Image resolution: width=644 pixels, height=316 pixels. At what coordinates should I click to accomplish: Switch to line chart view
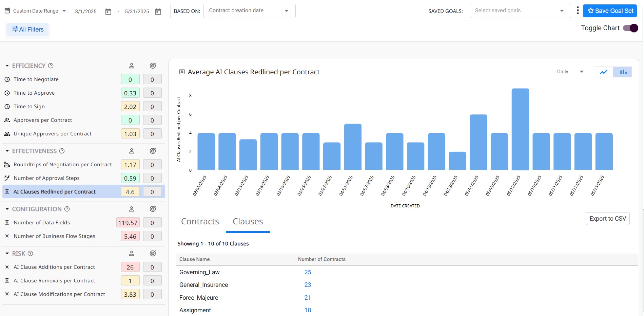click(603, 72)
